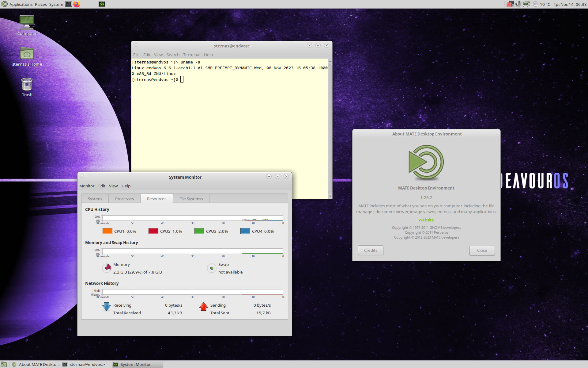Launch System Monitor from top panel icon
Viewport: 588px width, 368px height.
(x=102, y=4)
